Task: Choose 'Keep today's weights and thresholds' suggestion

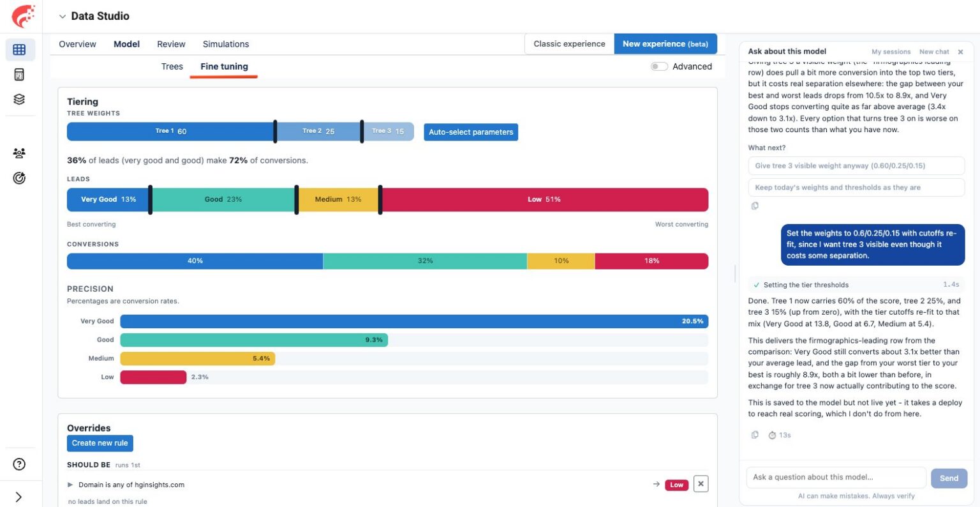Action: 856,188
